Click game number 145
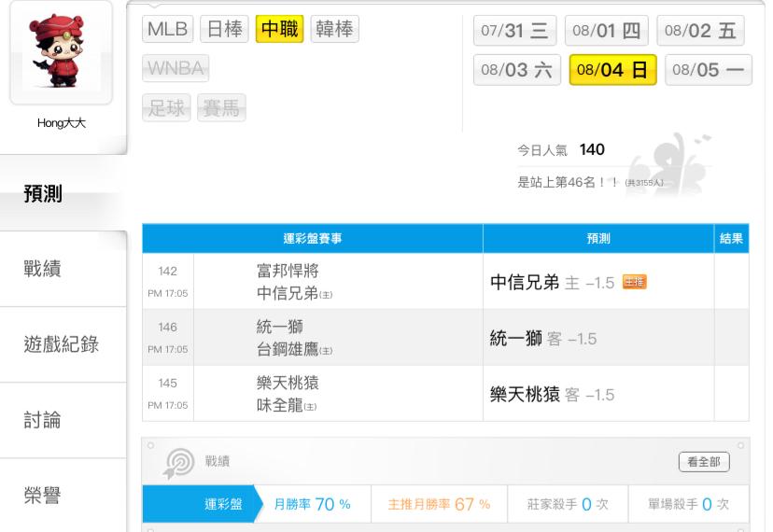This screenshot has width=773, height=532. point(168,383)
